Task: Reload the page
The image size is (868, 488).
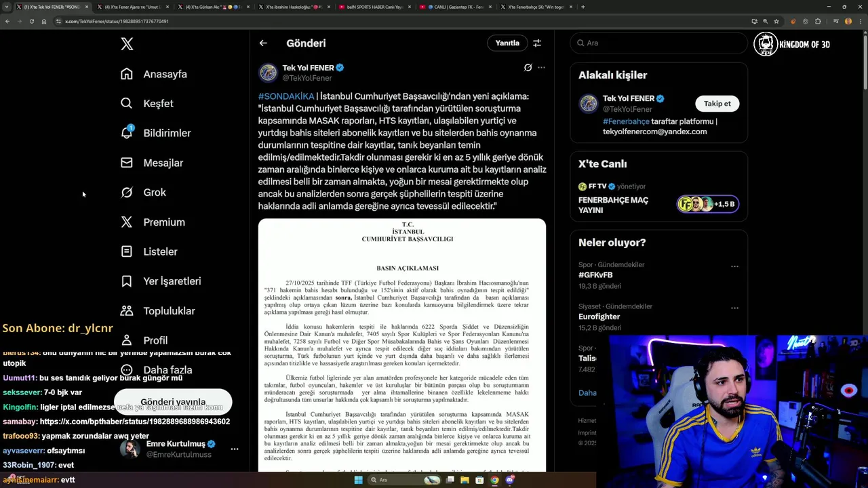Action: pyautogui.click(x=31, y=21)
